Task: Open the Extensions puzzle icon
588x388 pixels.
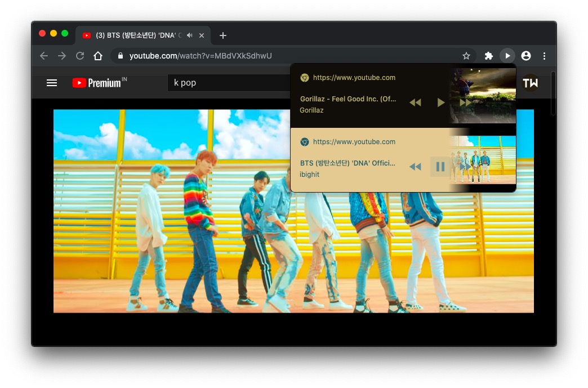Action: pyautogui.click(x=489, y=56)
